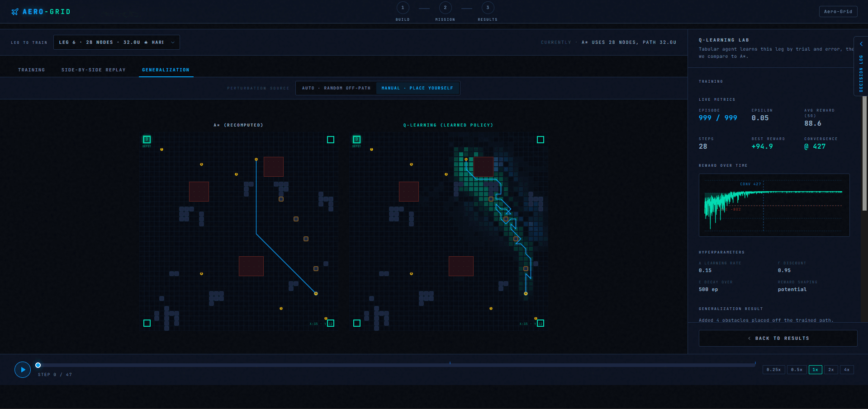
Task: Click Back to Results button
Action: click(778, 338)
